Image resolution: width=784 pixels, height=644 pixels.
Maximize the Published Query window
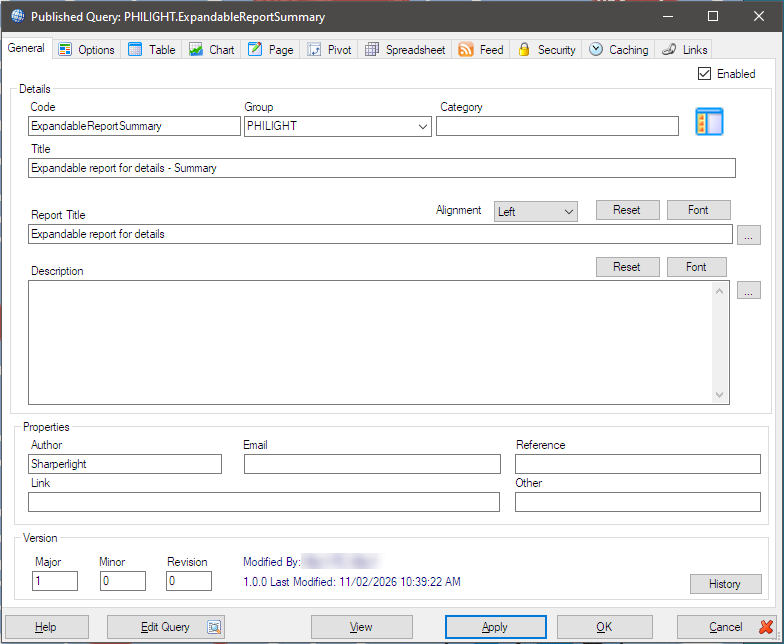pos(713,16)
